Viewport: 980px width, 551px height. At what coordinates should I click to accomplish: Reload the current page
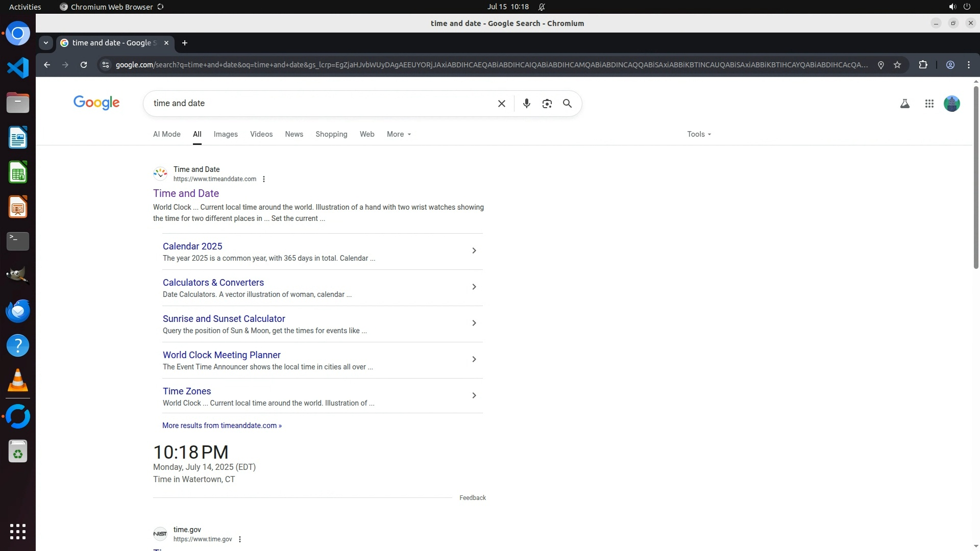tap(84, 65)
